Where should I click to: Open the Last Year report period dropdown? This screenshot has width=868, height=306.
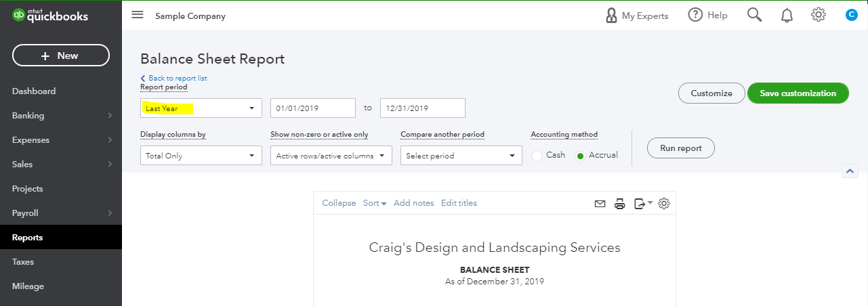(201, 108)
